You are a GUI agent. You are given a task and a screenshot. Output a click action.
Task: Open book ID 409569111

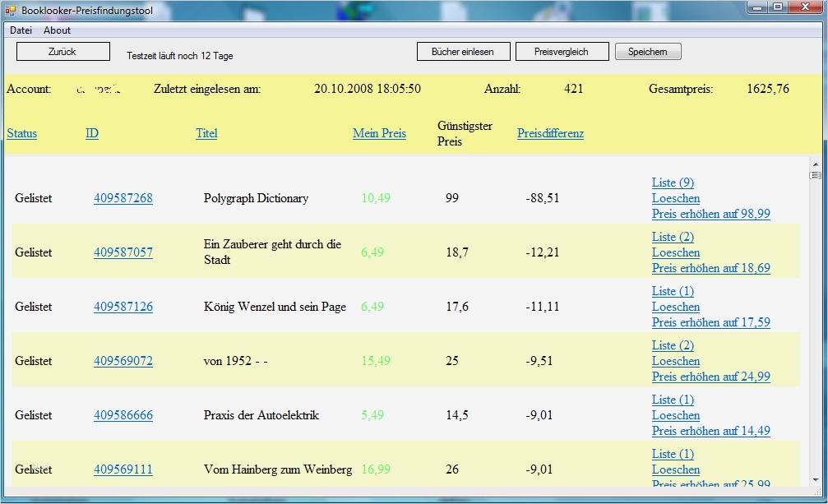(x=123, y=469)
